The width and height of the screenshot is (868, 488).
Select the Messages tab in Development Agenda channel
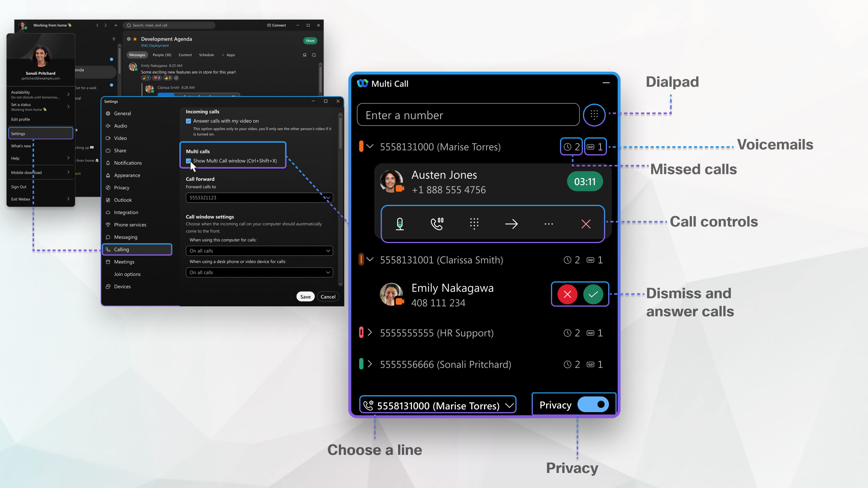point(137,55)
